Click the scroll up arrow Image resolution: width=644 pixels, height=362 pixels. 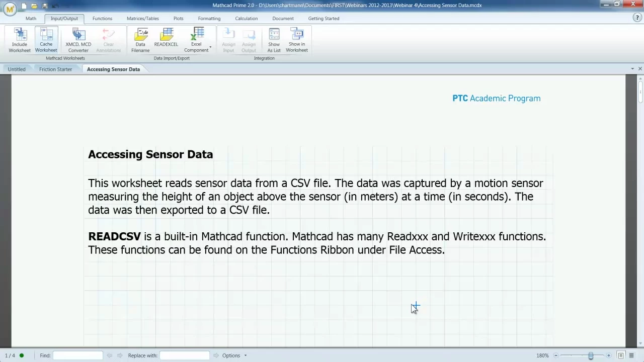(640, 78)
